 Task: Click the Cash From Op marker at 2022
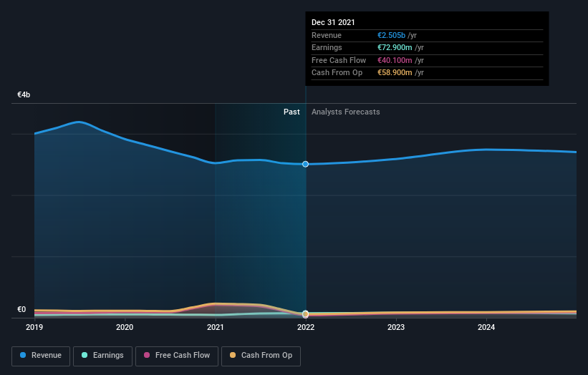pos(306,313)
